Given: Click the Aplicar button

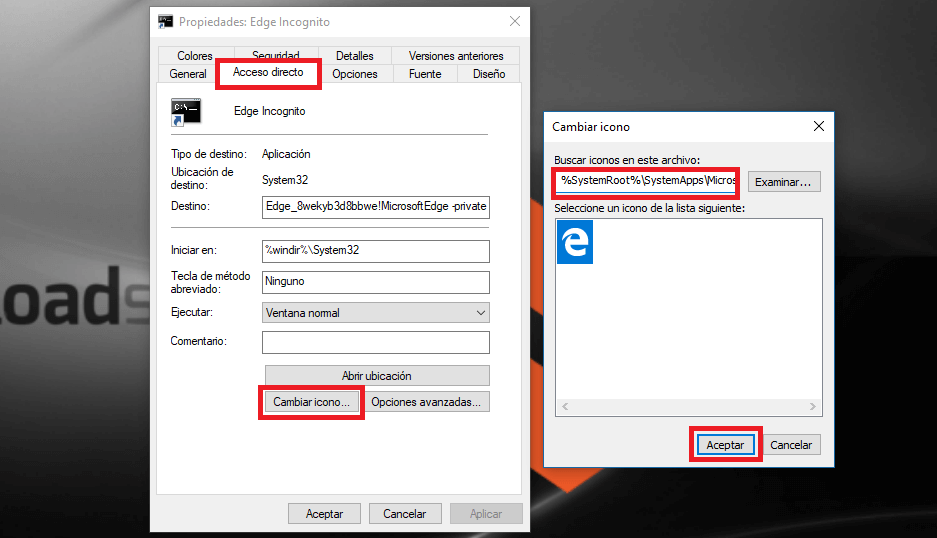Looking at the screenshot, I should [x=486, y=513].
